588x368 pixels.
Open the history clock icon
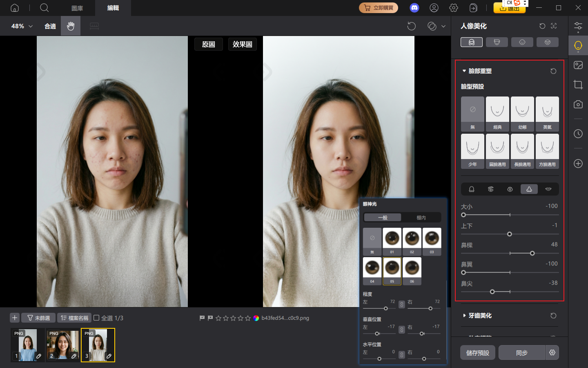(578, 134)
